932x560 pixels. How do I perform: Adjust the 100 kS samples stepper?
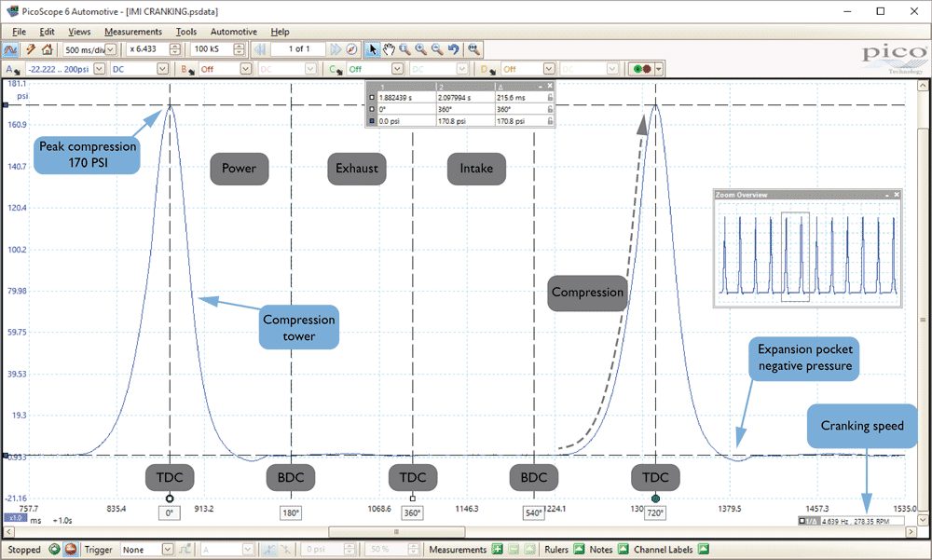coord(239,49)
